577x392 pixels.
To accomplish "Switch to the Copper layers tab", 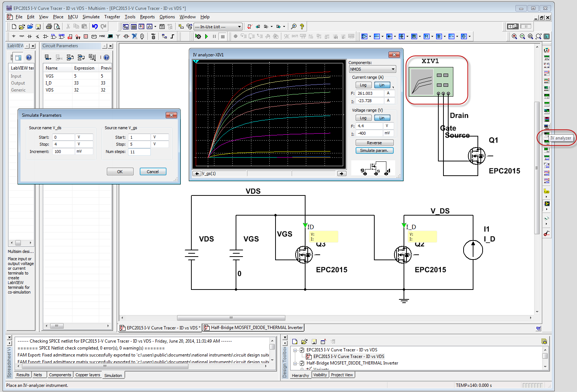I will pos(87,375).
